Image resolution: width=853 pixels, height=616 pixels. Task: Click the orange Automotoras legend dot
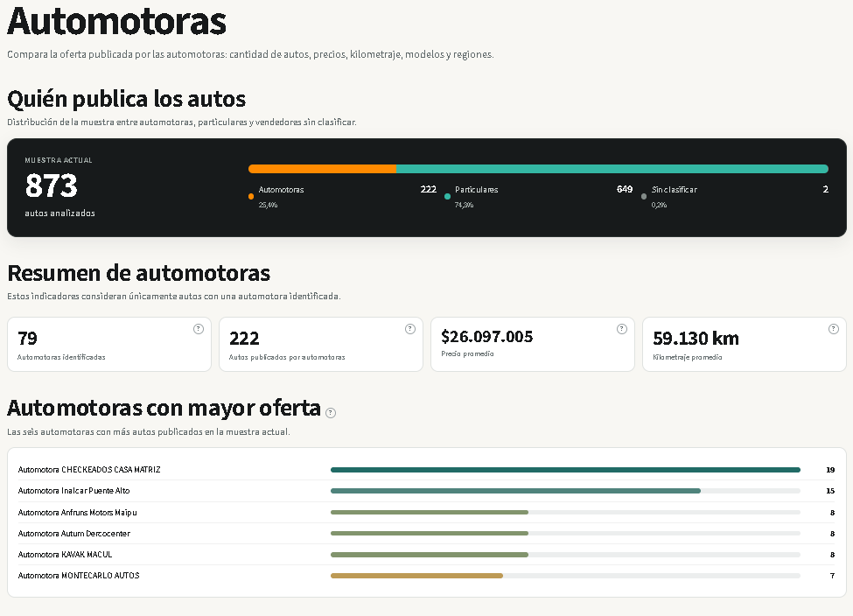[251, 197]
